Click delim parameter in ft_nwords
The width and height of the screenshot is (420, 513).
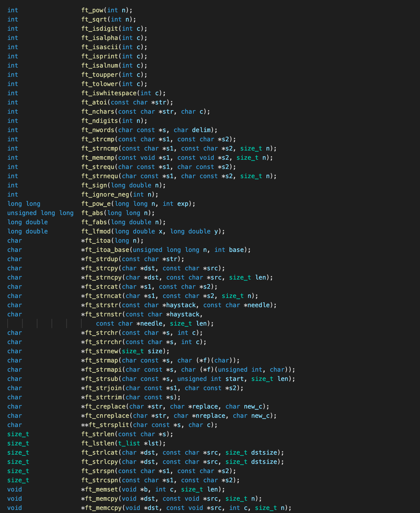click(x=201, y=130)
